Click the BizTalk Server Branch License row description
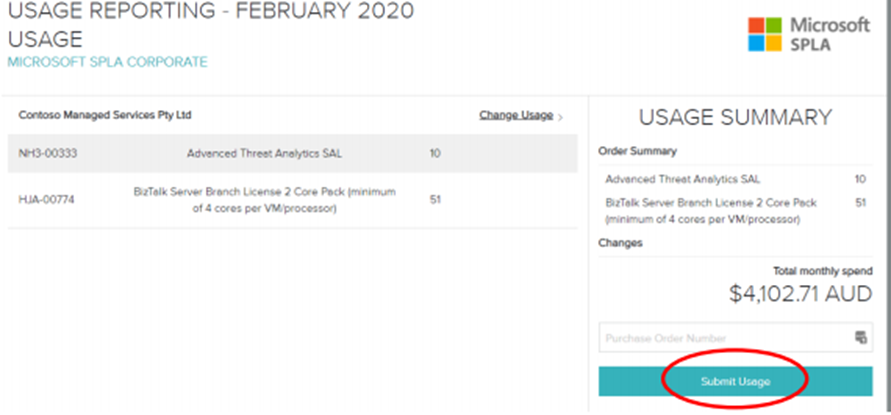Viewport: 891px width, 415px height. 264,200
